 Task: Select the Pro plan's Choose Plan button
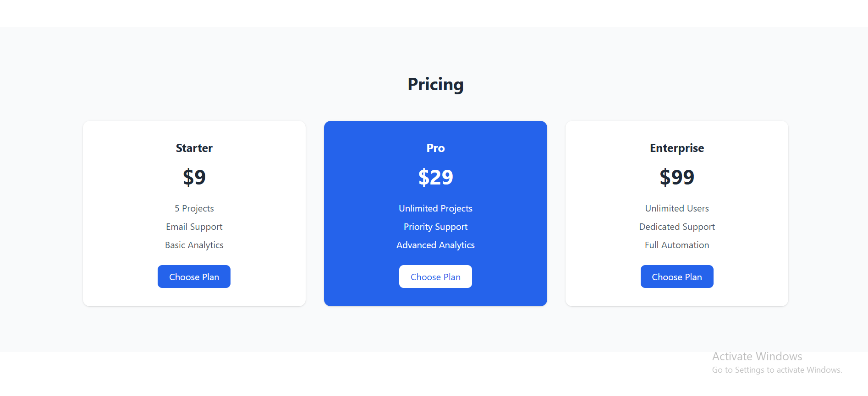click(x=435, y=277)
